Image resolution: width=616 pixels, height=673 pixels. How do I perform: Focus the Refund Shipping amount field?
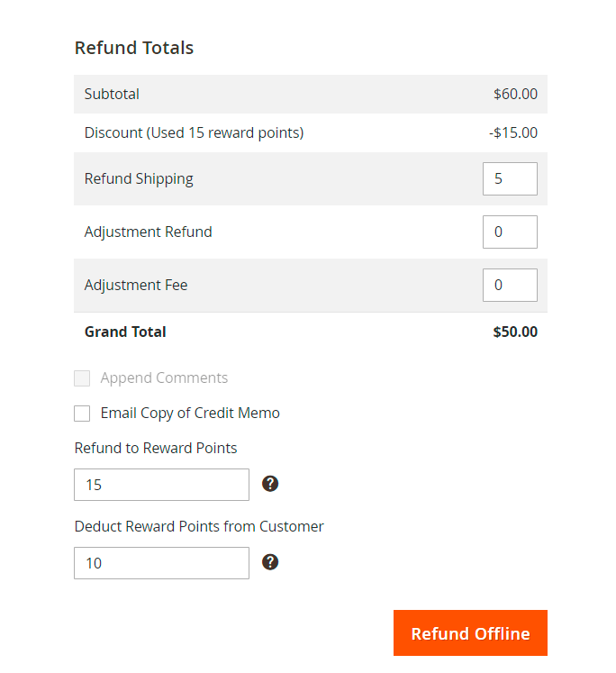coord(510,178)
